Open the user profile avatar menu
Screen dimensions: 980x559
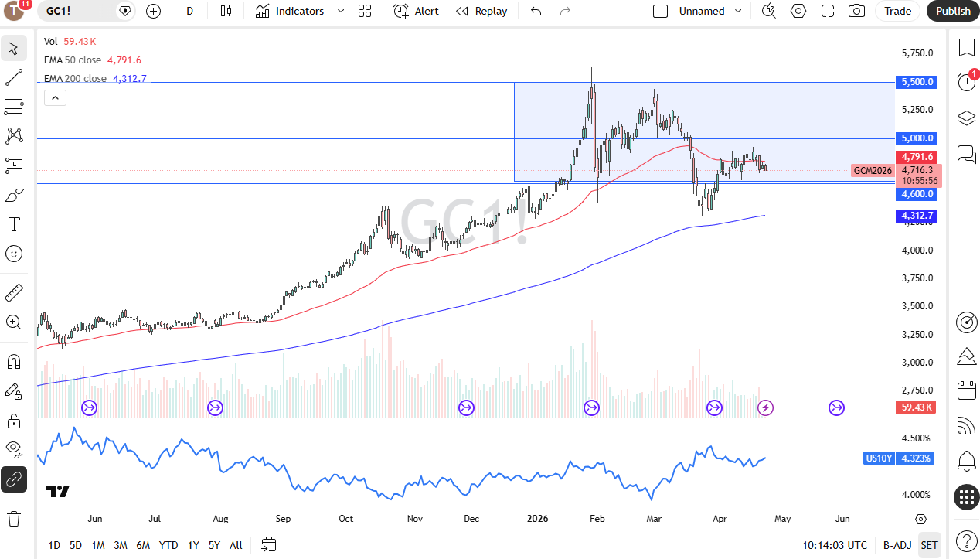(15, 11)
